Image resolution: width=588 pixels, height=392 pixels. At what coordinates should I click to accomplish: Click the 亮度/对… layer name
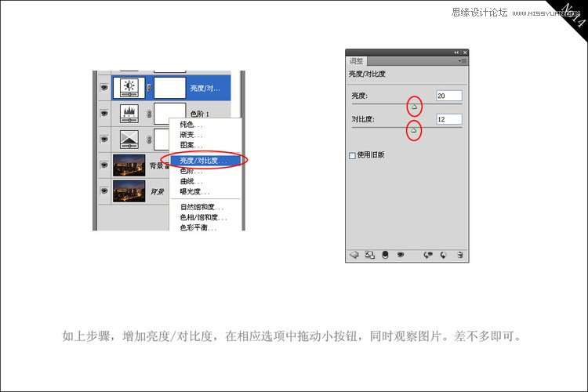[x=205, y=88]
